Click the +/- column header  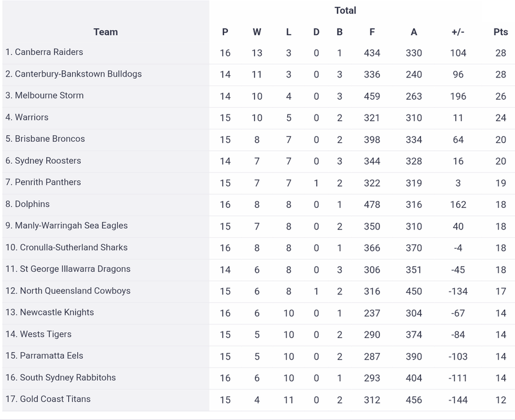(458, 32)
